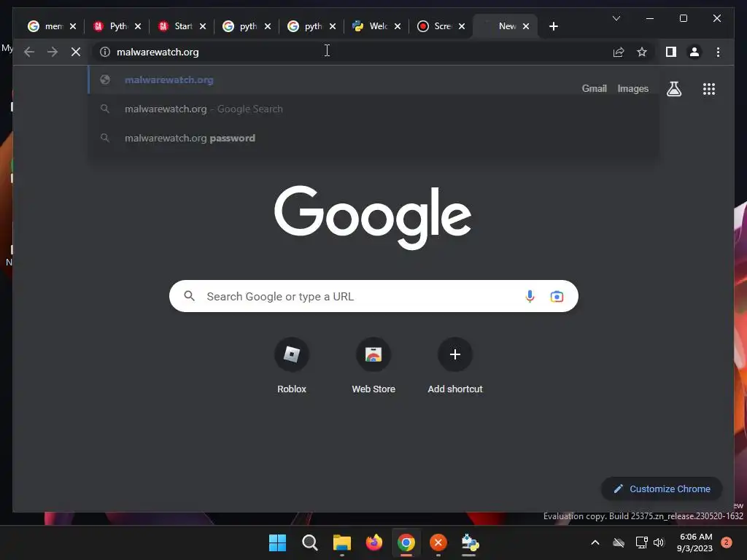Select malwarewatch.org URL suggestion
This screenshot has height=560, width=747.
tap(374, 80)
